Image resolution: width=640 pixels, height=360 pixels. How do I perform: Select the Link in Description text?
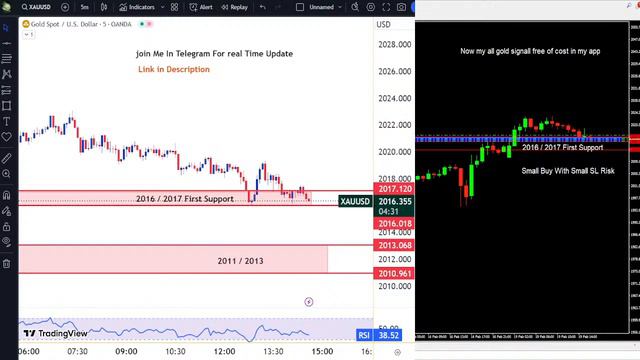(x=174, y=69)
